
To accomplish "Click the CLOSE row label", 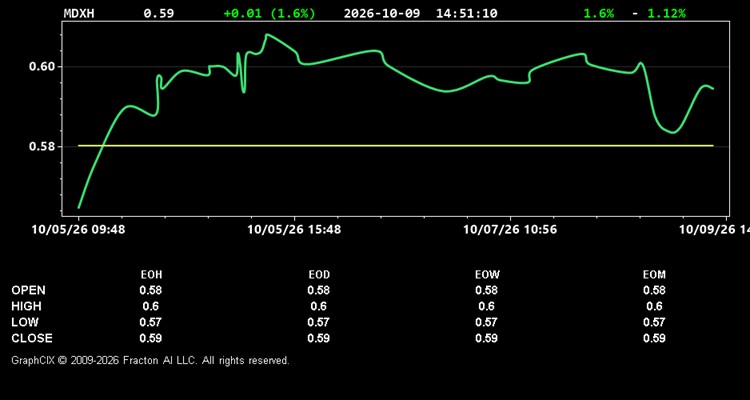I will 32,338.
